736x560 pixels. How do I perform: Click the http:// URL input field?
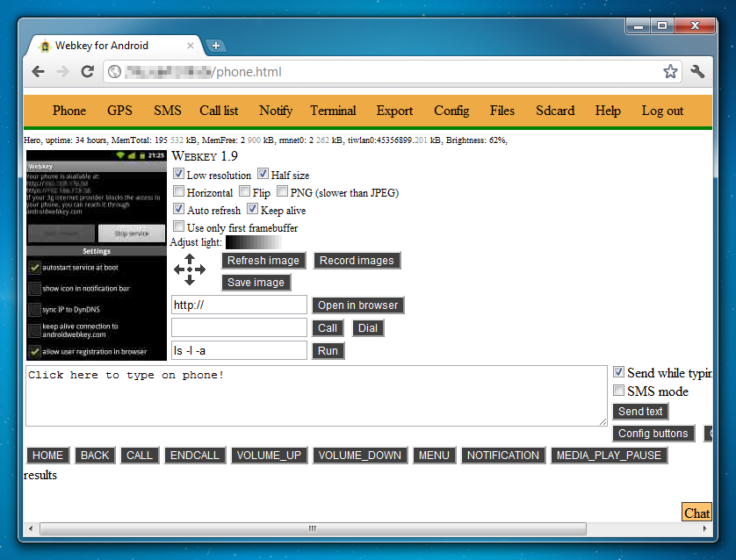pyautogui.click(x=239, y=305)
